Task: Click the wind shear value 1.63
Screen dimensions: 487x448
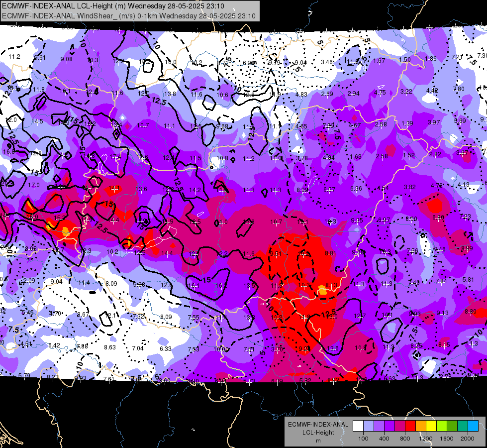Action: pos(356,157)
